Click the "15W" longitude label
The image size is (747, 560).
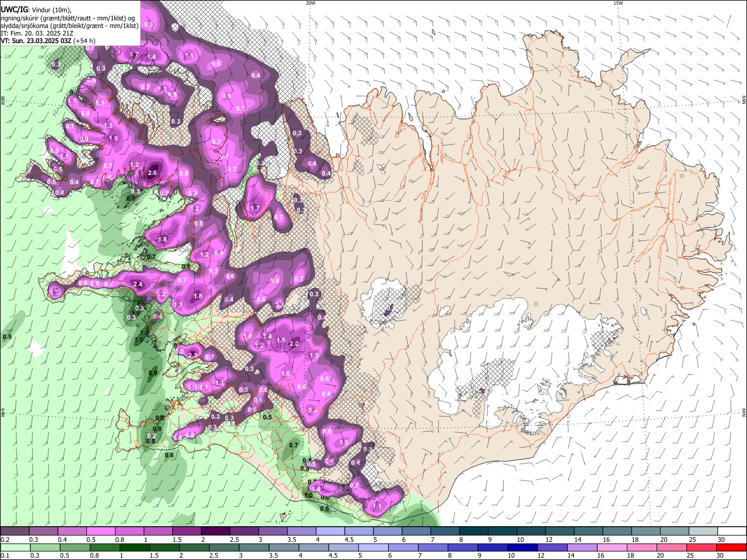tap(618, 3)
